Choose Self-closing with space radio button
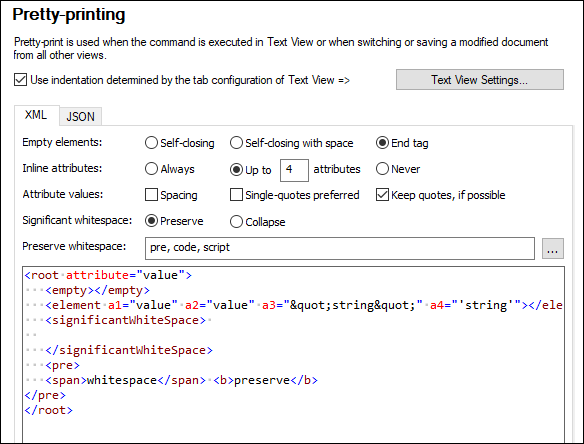Image resolution: width=584 pixels, height=444 pixels. (x=237, y=143)
